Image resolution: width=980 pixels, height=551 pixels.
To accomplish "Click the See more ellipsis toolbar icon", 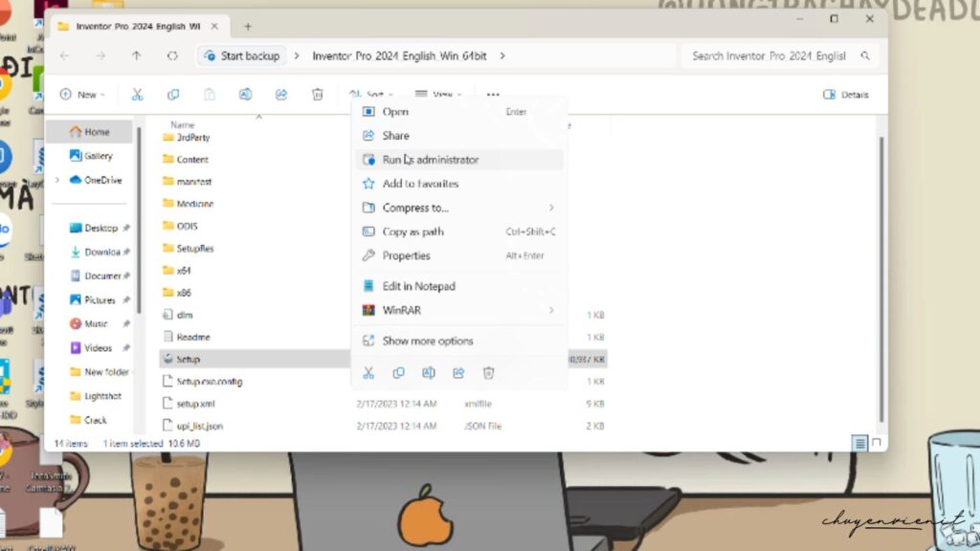I will point(493,95).
